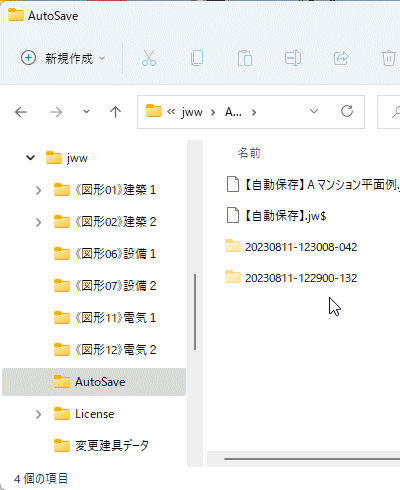Open recent locations chevron dropdown
The width and height of the screenshot is (400, 490).
86,112
